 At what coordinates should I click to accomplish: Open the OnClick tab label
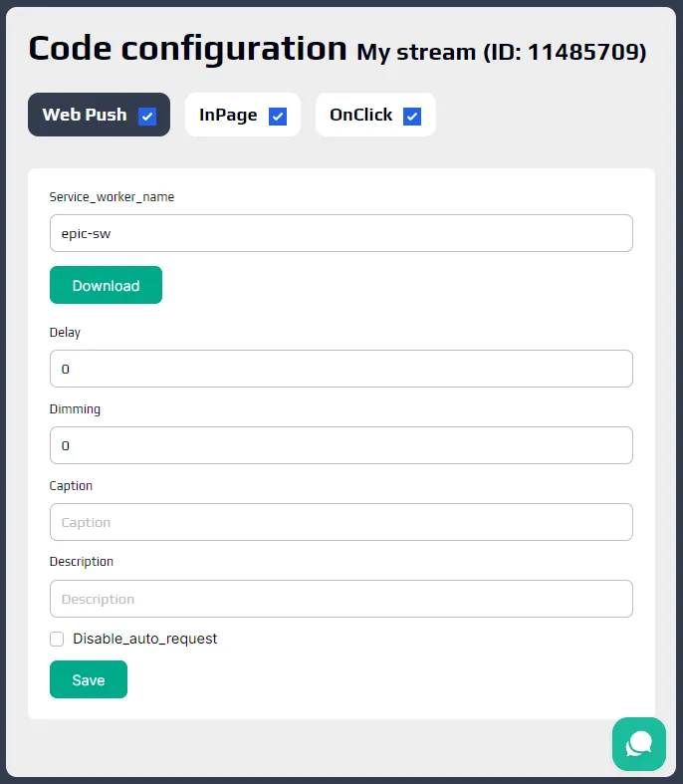click(x=360, y=115)
